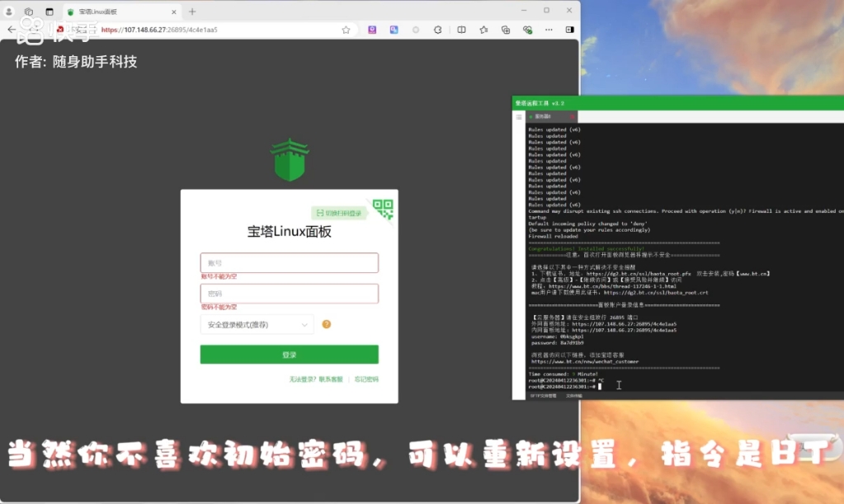Open the browser profile avatar icon

pos(8,12)
